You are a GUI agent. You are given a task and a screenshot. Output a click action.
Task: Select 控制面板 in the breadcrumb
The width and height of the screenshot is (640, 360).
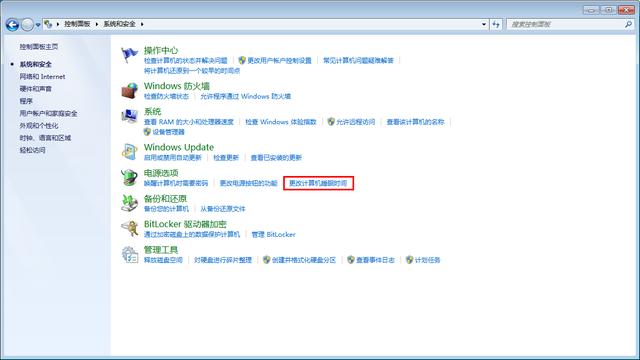tap(77, 24)
